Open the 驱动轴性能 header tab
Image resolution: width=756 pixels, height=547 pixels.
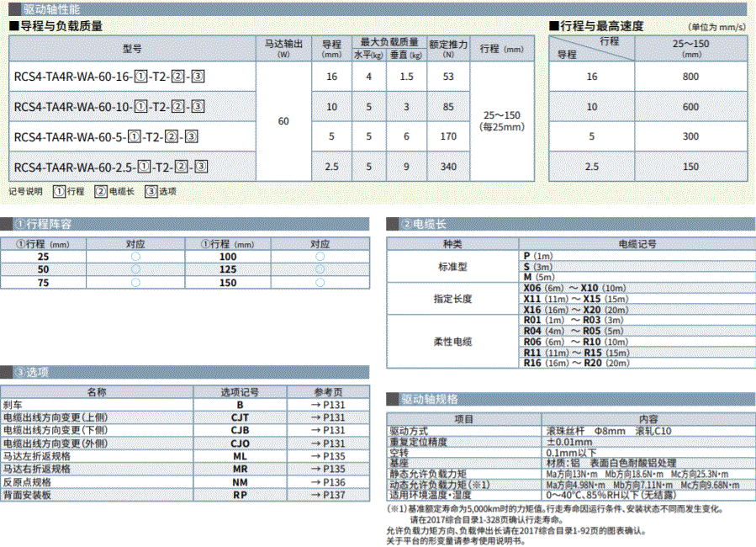[x=40, y=8]
